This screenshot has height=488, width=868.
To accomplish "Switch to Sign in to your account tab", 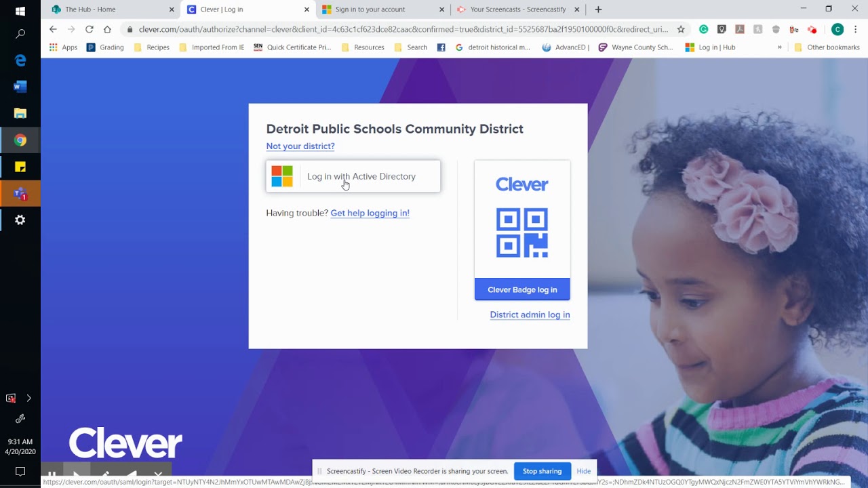I will pyautogui.click(x=384, y=9).
